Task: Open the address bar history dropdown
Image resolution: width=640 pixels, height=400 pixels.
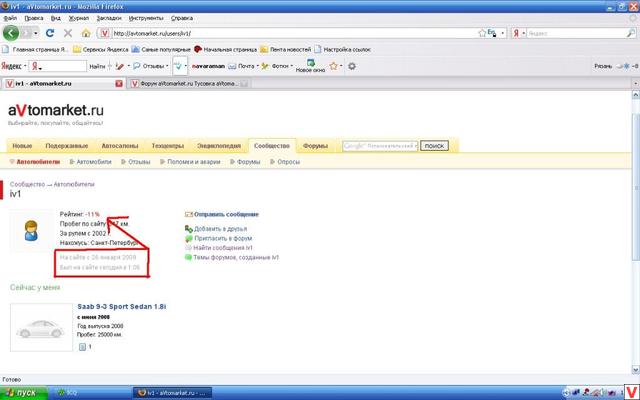Action: coord(502,33)
